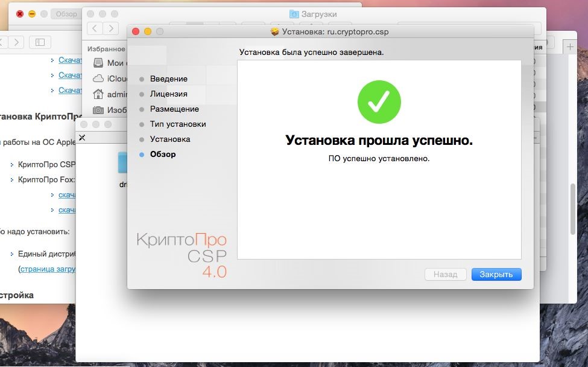Toggle the Safari sidebar button

[40, 42]
